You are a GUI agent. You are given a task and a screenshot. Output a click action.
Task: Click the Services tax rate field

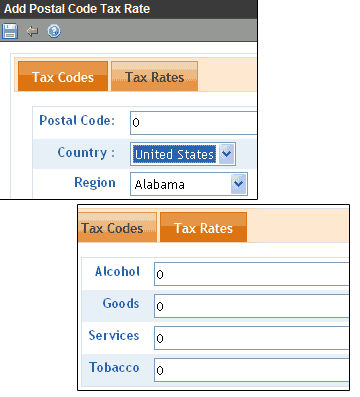click(251, 338)
